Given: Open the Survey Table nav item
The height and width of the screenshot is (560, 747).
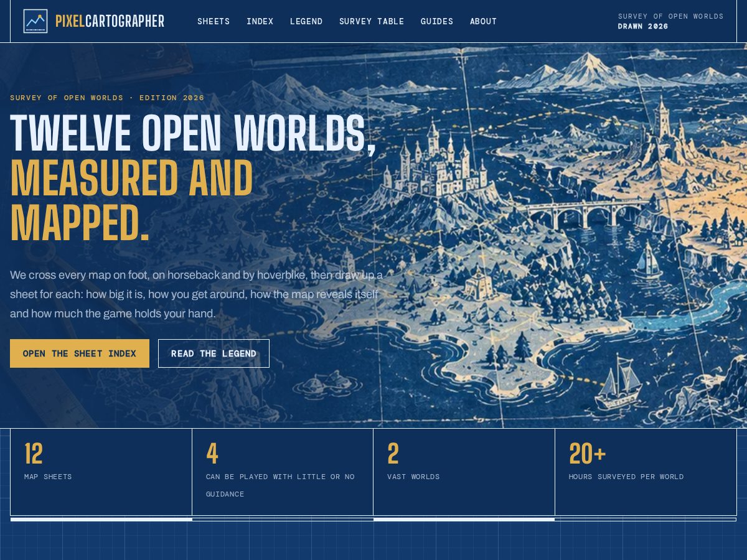Looking at the screenshot, I should point(372,21).
